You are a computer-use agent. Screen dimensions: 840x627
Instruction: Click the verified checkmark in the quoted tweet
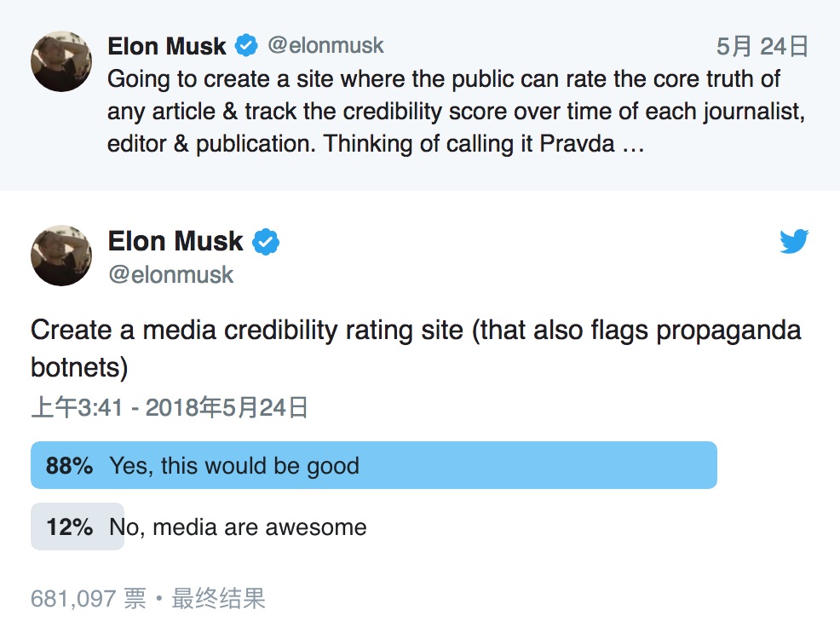tap(245, 47)
